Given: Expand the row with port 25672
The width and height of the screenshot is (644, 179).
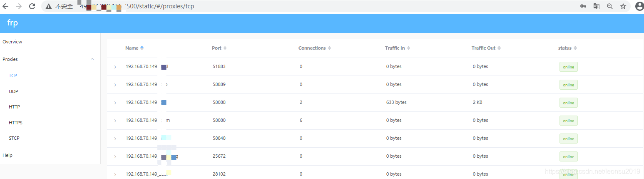Looking at the screenshot, I should (x=115, y=156).
